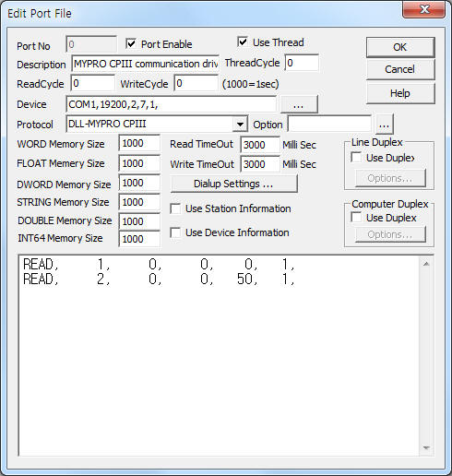452x476 pixels.
Task: Select the first READ line with station 1
Action: pyautogui.click(x=159, y=264)
